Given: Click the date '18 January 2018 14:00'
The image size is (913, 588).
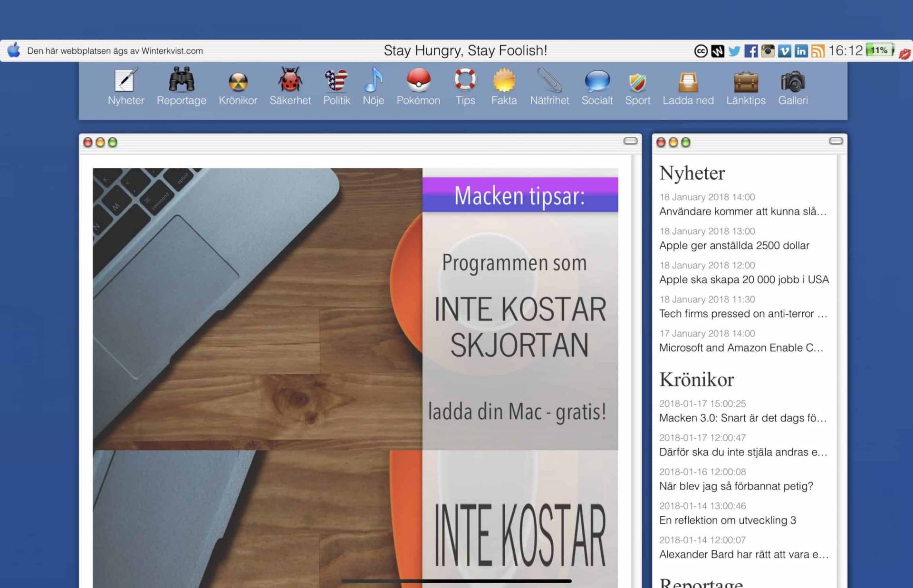Looking at the screenshot, I should [x=707, y=197].
